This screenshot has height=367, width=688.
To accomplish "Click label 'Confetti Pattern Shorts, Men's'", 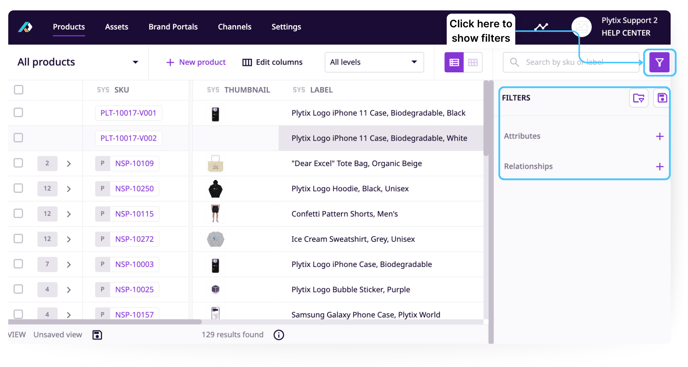I will (x=344, y=214).
